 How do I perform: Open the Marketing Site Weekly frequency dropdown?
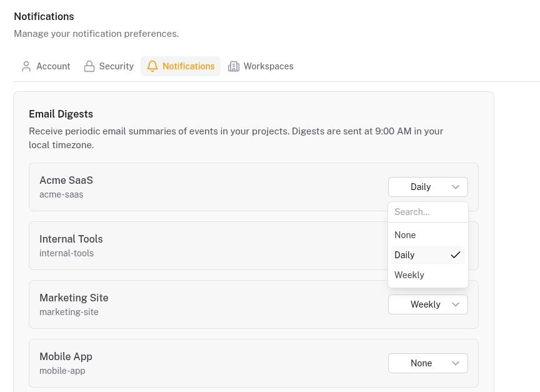tap(427, 304)
